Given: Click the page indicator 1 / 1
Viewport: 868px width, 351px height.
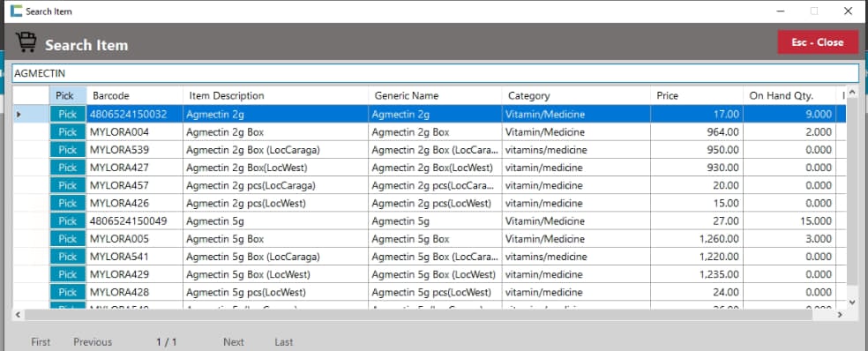Looking at the screenshot, I should (x=167, y=342).
